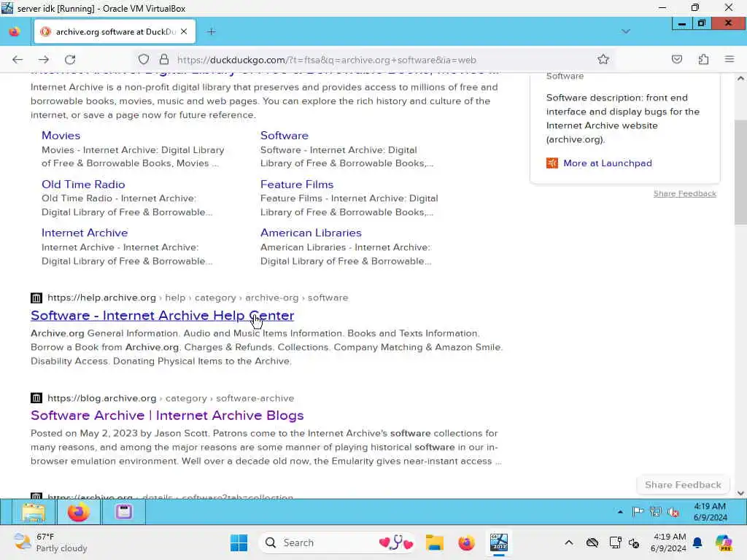Viewport: 747px width, 560px height.
Task: Click host taskbar VirtualBox VM icon
Action: coord(499,542)
